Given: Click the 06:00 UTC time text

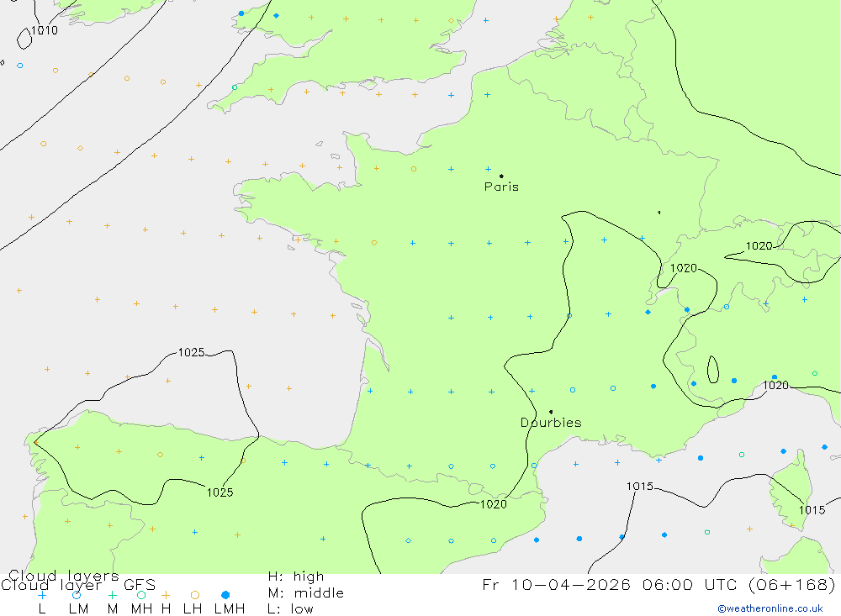Looking at the screenshot, I should pyautogui.click(x=690, y=584).
